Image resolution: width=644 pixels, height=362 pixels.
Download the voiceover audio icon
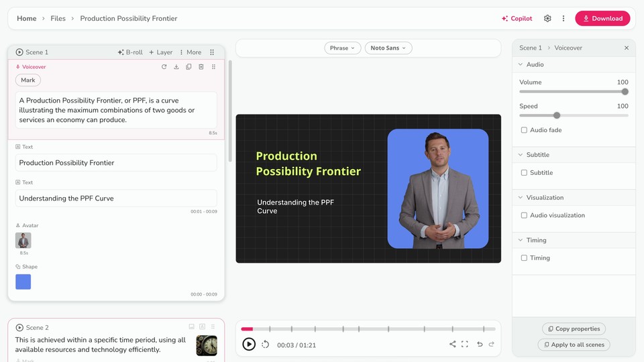coord(176,67)
